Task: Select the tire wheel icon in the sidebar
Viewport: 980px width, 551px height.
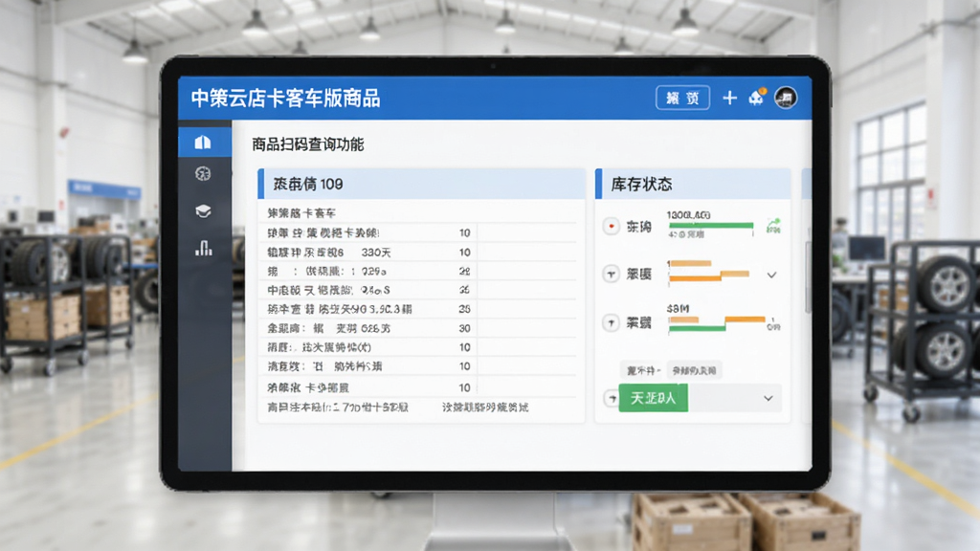Action: (203, 174)
